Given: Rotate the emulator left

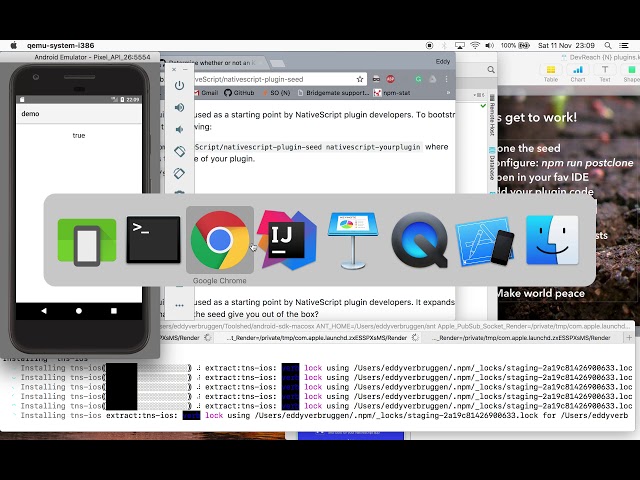Looking at the screenshot, I should tap(179, 151).
